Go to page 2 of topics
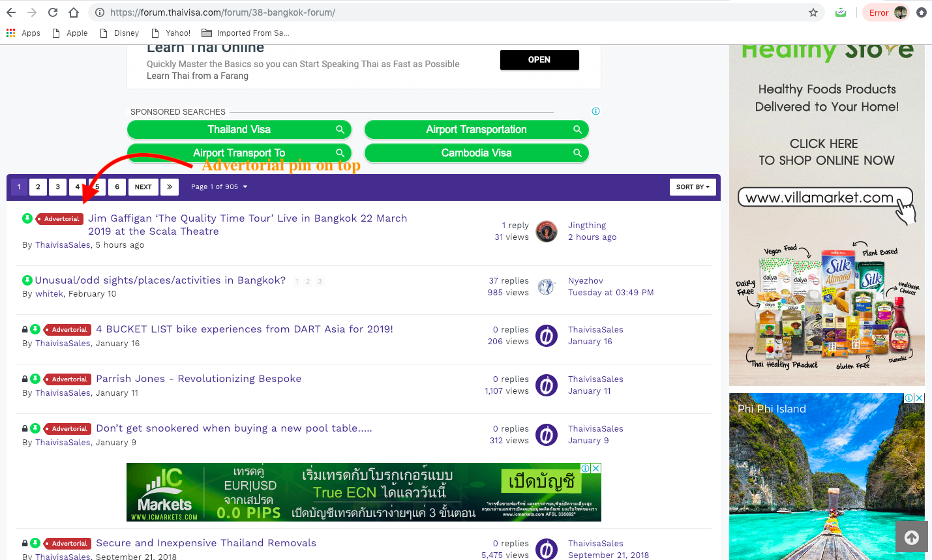The height and width of the screenshot is (560, 932). pos(38,187)
